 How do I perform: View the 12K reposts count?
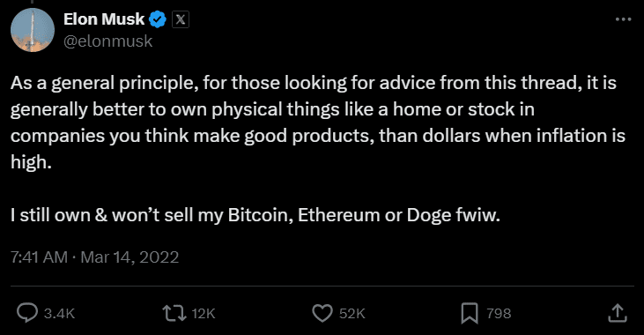coord(204,314)
